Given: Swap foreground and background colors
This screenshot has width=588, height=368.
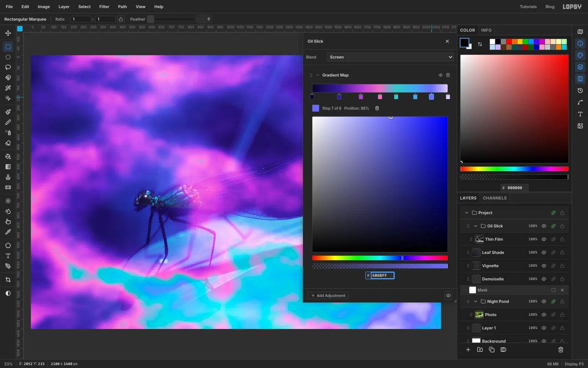Looking at the screenshot, I should click(480, 44).
